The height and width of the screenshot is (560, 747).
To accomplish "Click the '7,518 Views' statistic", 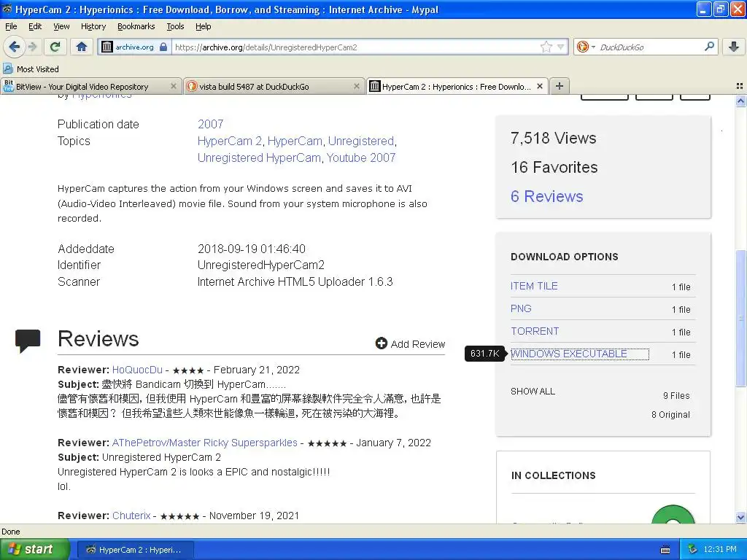I will pos(553,138).
